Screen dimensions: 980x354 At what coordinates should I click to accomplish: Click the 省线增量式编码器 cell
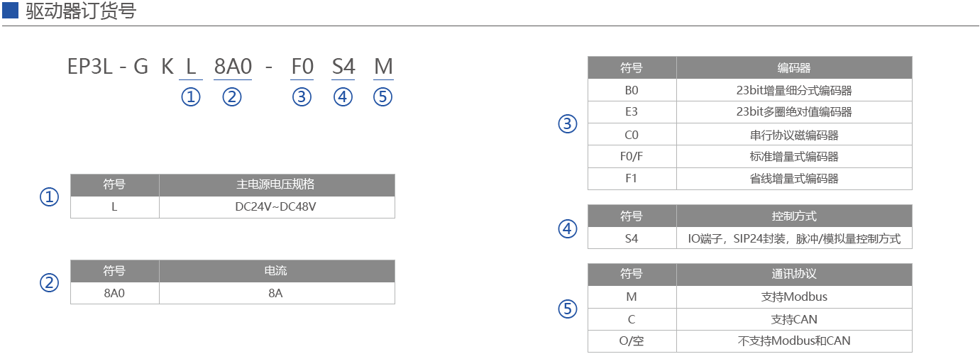[x=794, y=179]
